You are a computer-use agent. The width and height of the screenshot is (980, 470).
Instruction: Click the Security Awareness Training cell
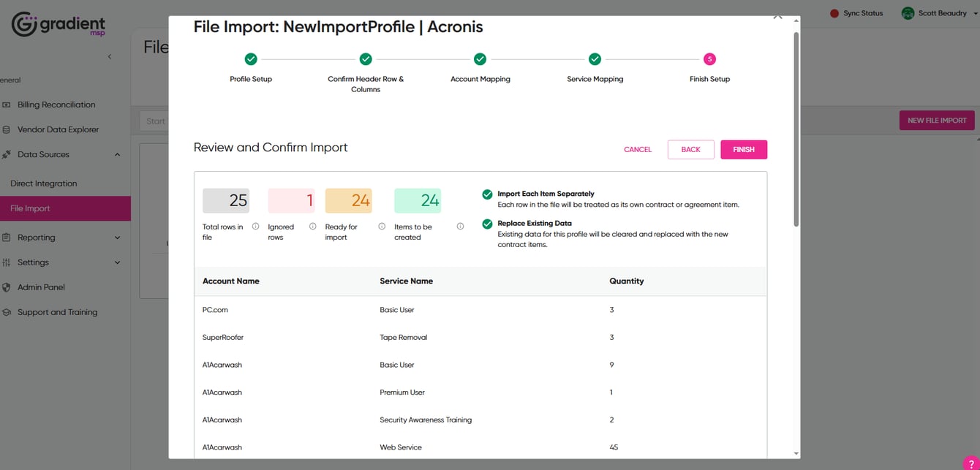click(426, 420)
